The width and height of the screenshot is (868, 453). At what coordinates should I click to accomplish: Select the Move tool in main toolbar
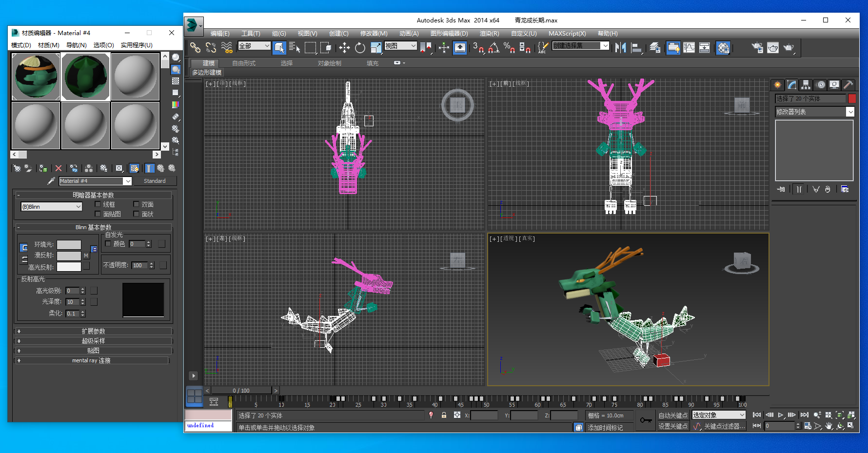(x=344, y=47)
